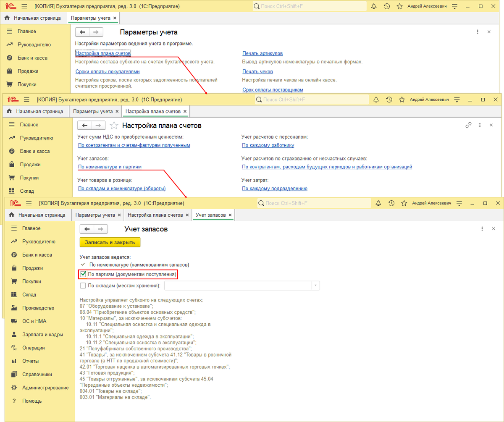Open По номенклатуре и партиям link

click(110, 167)
